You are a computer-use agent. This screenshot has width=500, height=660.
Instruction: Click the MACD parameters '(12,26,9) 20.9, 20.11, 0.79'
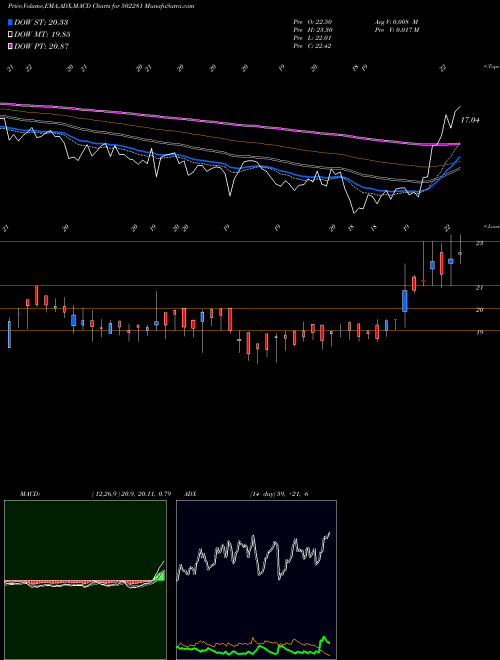coord(131,494)
